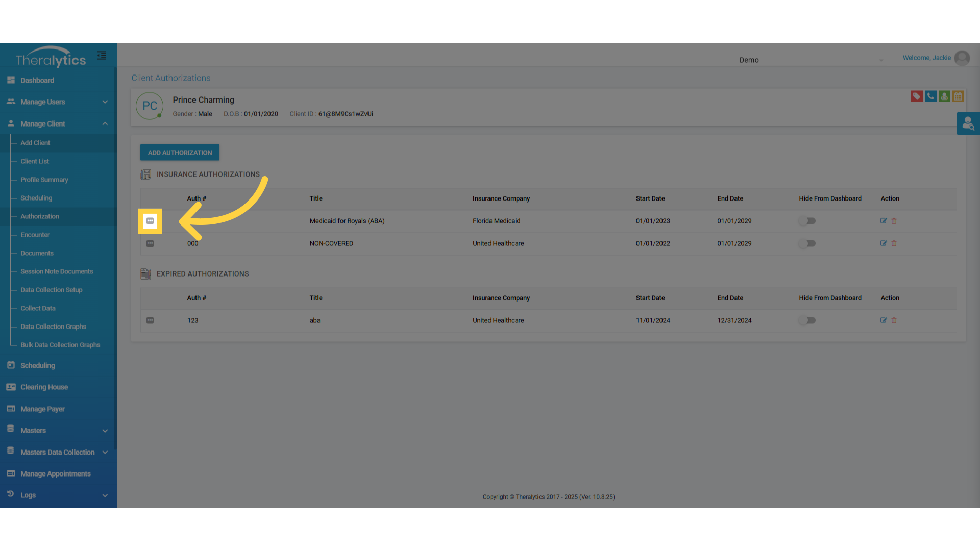The height and width of the screenshot is (551, 980).
Task: Toggle Hide From Dashboard for NON-COVERED
Action: point(807,243)
